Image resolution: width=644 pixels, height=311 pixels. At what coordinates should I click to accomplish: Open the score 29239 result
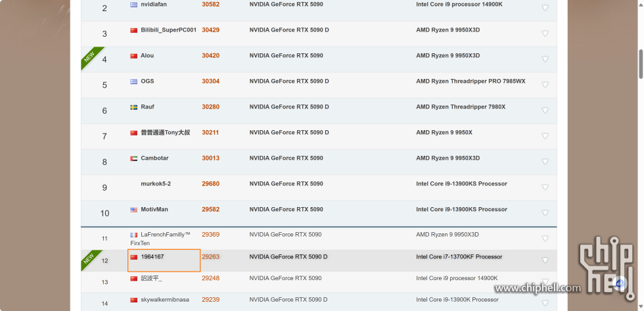pos(211,300)
